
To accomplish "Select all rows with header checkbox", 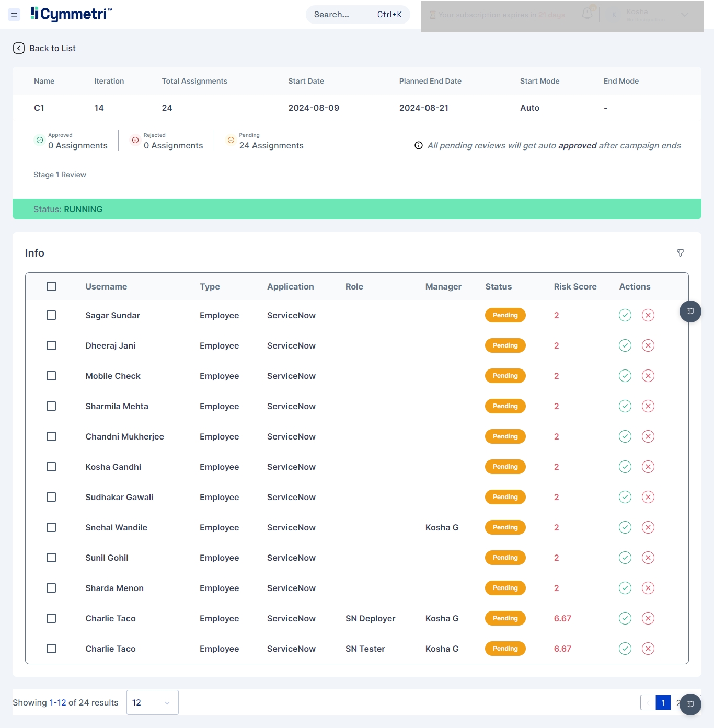I will (51, 286).
